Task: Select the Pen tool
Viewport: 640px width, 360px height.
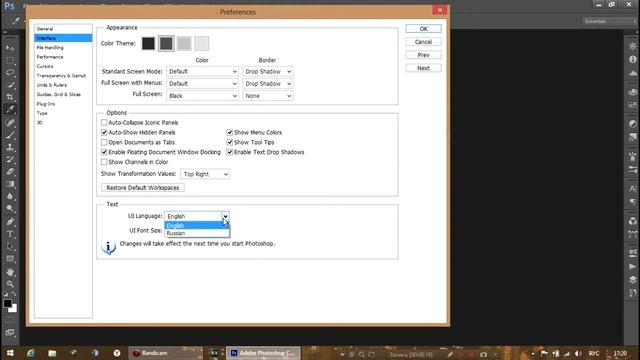Action: (x=10, y=222)
